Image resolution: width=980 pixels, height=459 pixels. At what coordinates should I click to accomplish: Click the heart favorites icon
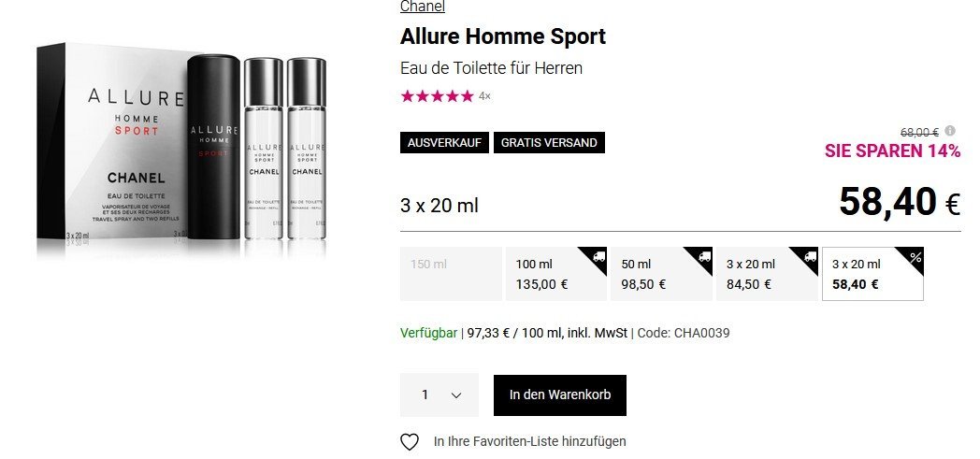(410, 442)
